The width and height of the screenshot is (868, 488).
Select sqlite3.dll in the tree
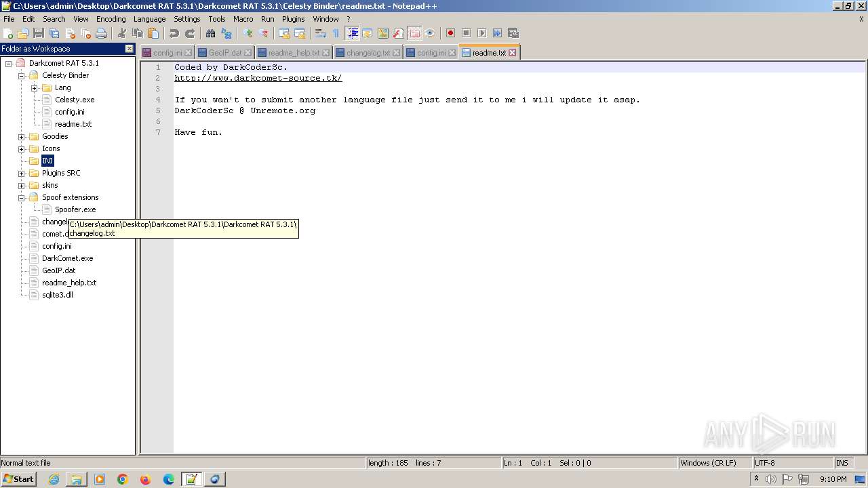[58, 295]
